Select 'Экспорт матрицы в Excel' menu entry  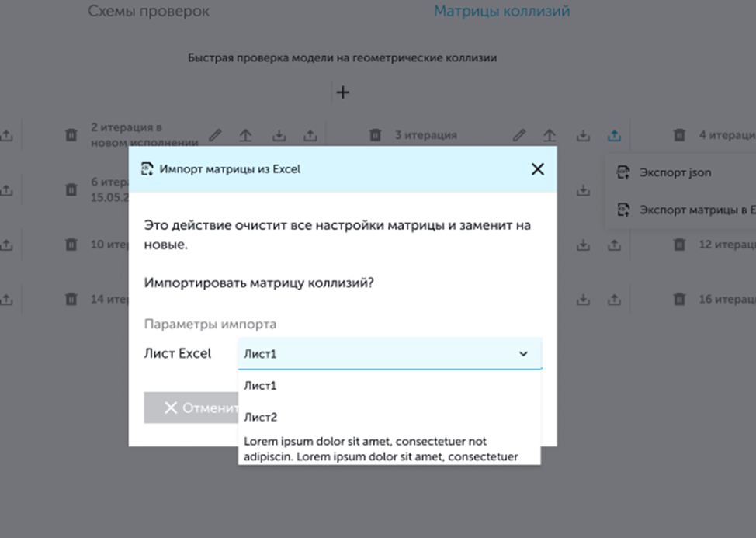point(695,210)
